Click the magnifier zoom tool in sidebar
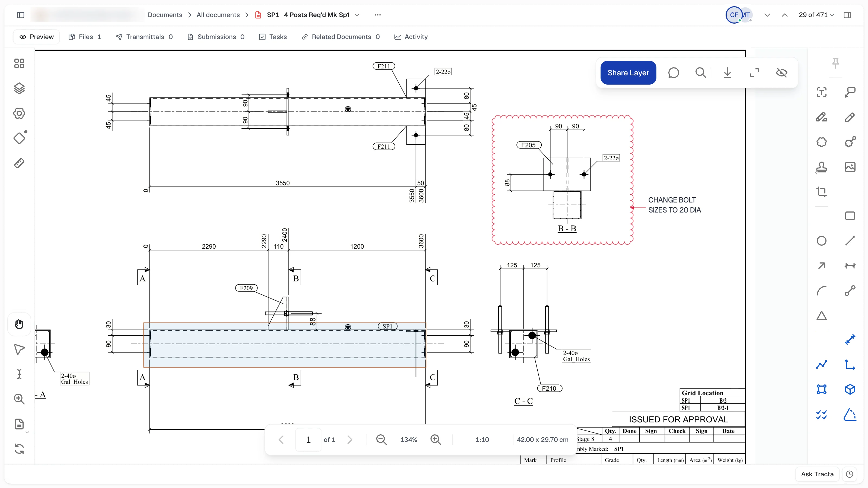This screenshot has height=488, width=868. pyautogui.click(x=19, y=399)
